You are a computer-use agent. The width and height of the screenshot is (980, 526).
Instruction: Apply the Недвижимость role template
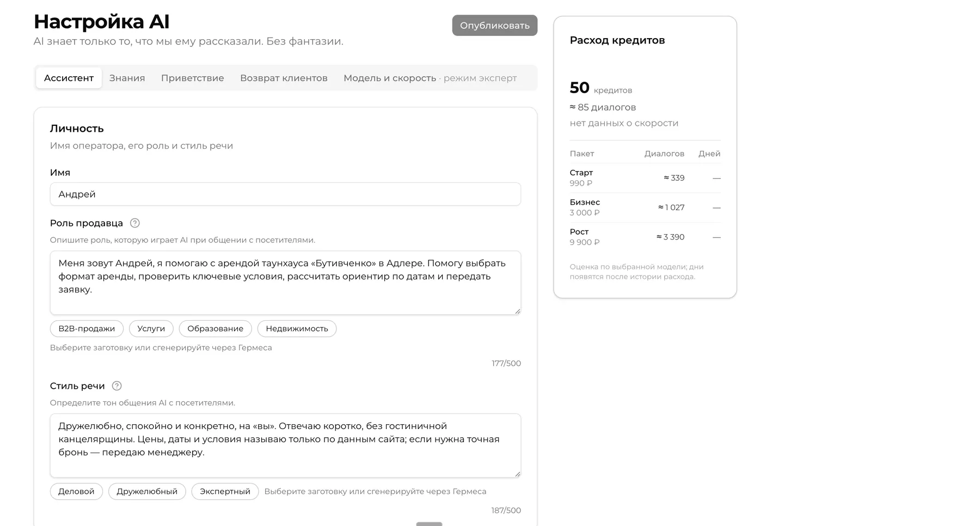(x=297, y=329)
